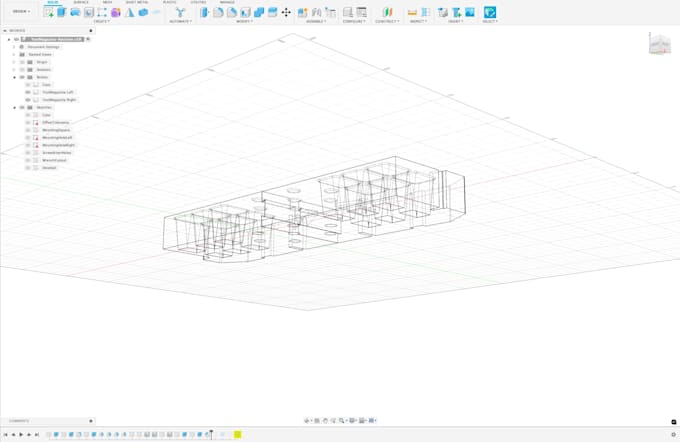680x442 pixels.
Task: Click the Offset Plane icon in Construct
Action: (x=387, y=12)
